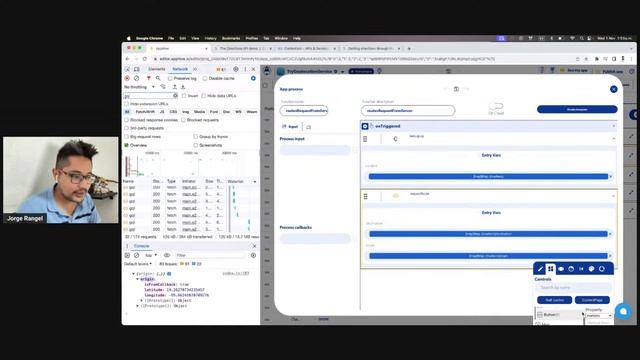Click the last circular icon in blue toolbar

[602, 269]
